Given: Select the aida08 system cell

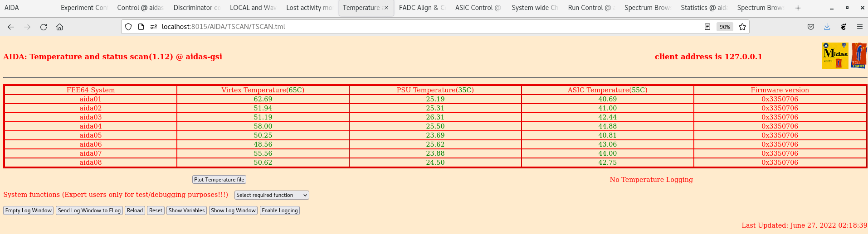Looking at the screenshot, I should coord(91,162).
